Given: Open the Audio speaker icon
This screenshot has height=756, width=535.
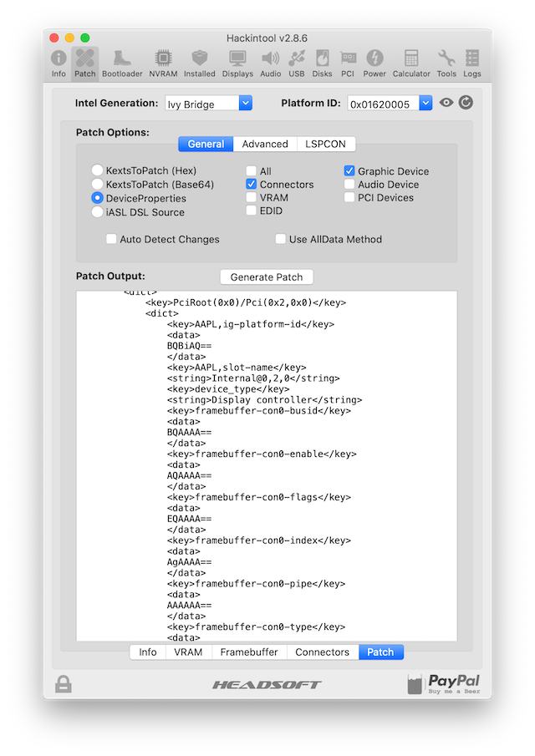Looking at the screenshot, I should pos(270,63).
